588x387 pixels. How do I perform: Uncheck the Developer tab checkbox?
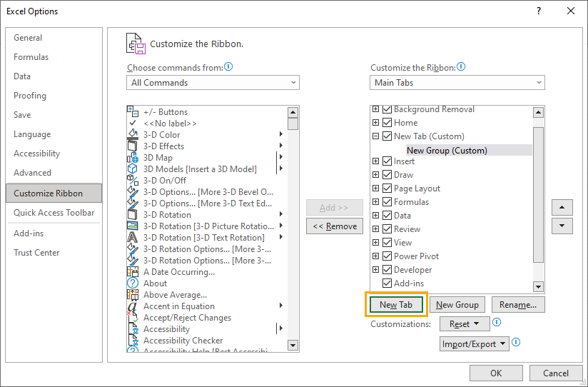387,270
